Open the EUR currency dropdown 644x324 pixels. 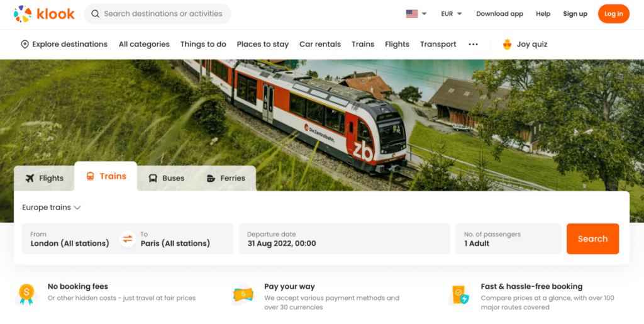click(x=451, y=14)
